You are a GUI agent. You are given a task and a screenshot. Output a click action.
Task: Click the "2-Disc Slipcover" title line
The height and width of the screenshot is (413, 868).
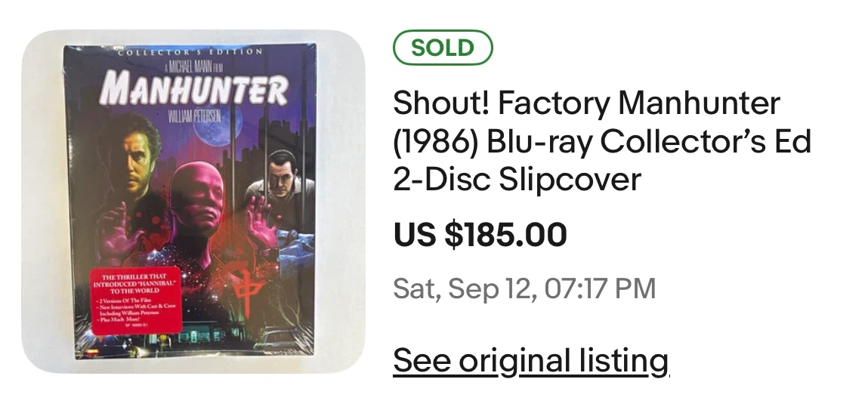click(517, 180)
